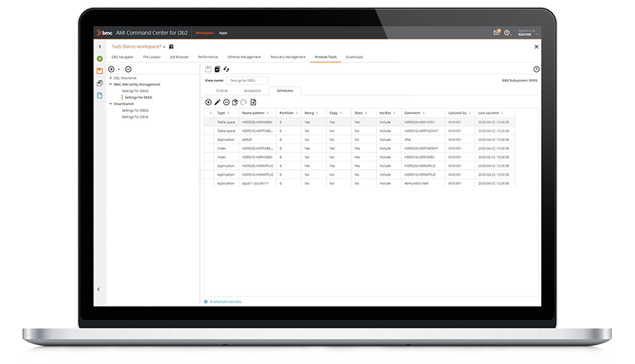635x364 pixels.
Task: Click the refresh arrows icon near the view name
Action: tap(226, 69)
